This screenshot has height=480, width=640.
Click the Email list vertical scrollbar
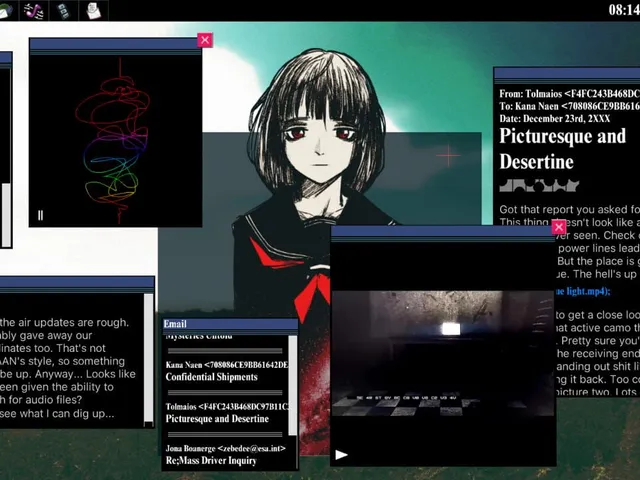pyautogui.click(x=293, y=386)
